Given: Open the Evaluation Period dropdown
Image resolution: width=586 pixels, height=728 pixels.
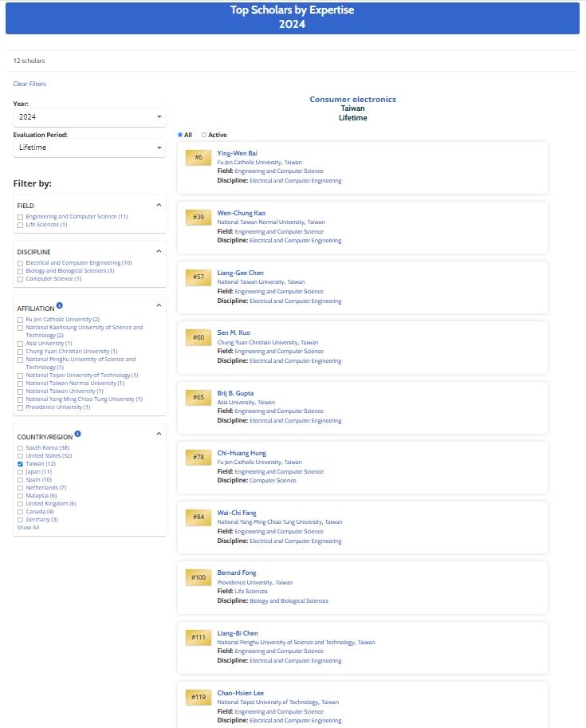Looking at the screenshot, I should pyautogui.click(x=89, y=148).
